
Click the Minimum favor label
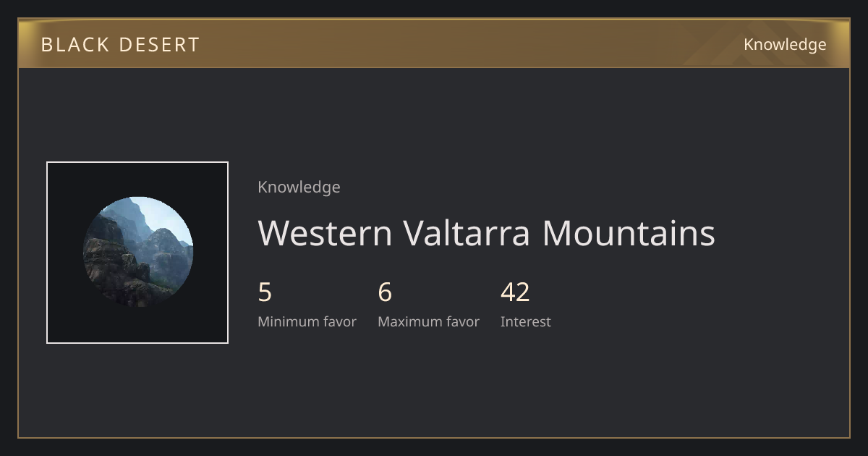307,322
